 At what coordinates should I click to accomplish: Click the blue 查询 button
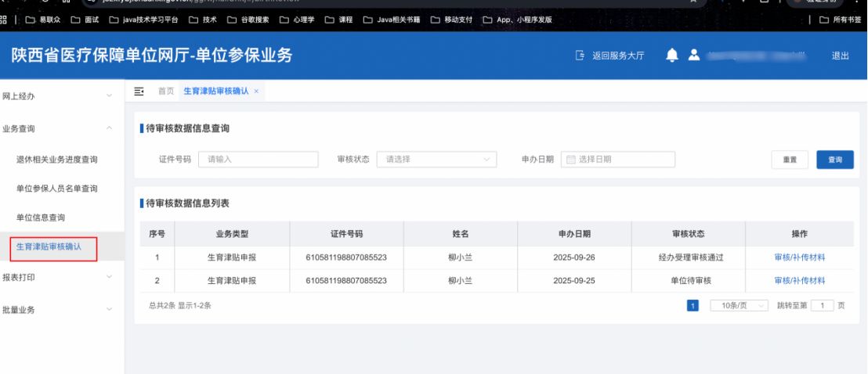834,160
